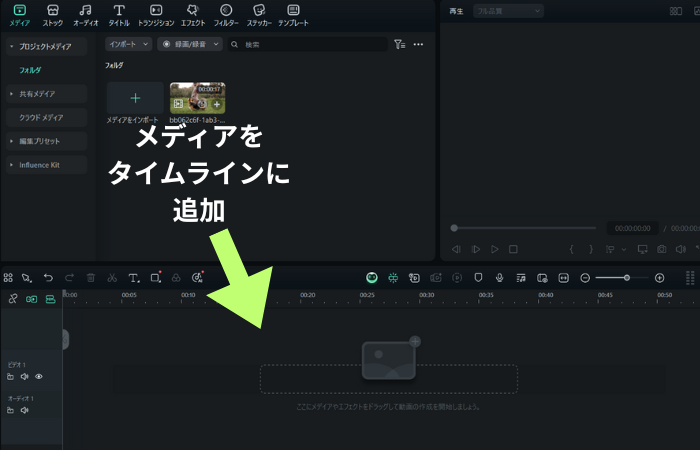Open the タイトル (Titles) tab
This screenshot has width=700, height=450.
(x=119, y=15)
